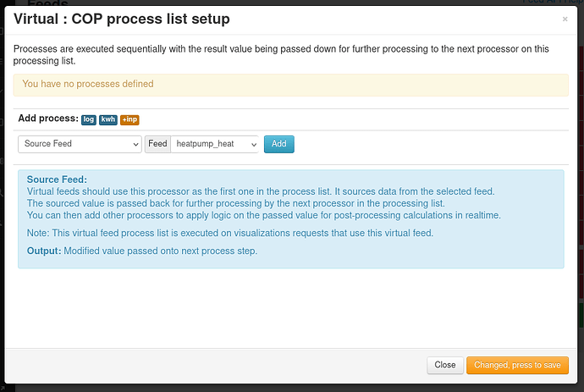Click the blue 'log' badge

pyautogui.click(x=89, y=119)
